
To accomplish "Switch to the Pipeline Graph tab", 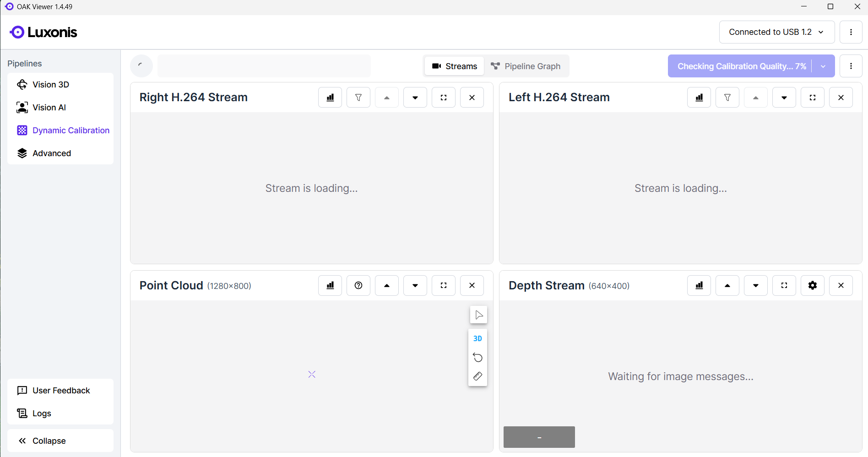I will [526, 66].
